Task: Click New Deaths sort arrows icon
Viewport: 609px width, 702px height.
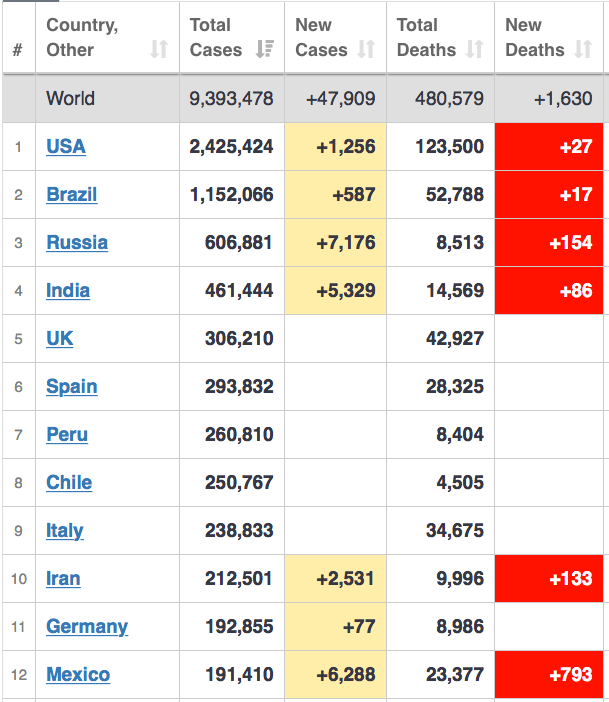Action: click(x=583, y=50)
